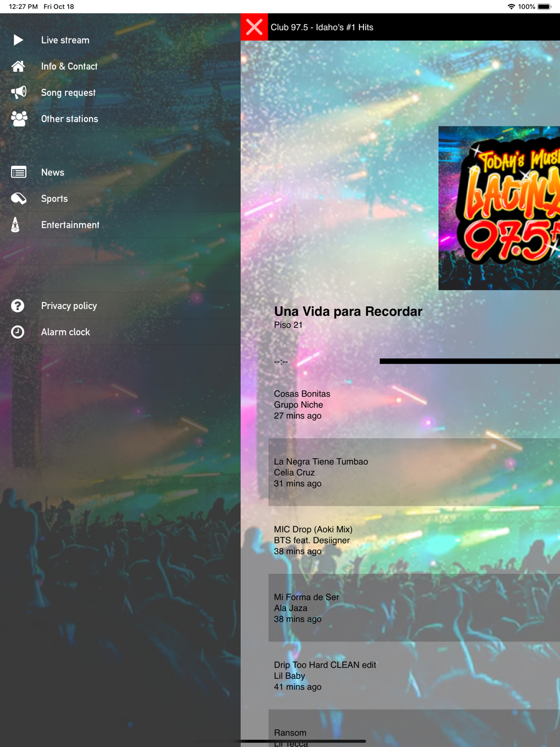Tap the megaphone icon for Song request
Image resolution: width=560 pixels, height=747 pixels.
tap(18, 92)
